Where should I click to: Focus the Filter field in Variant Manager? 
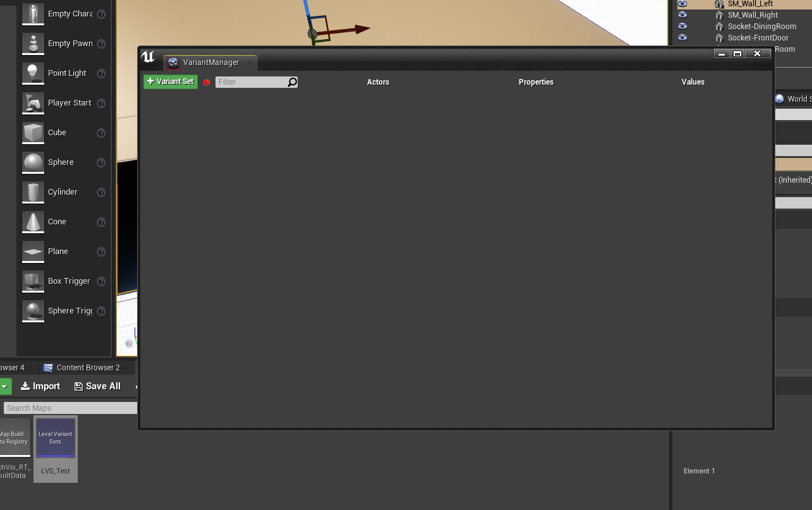(251, 82)
